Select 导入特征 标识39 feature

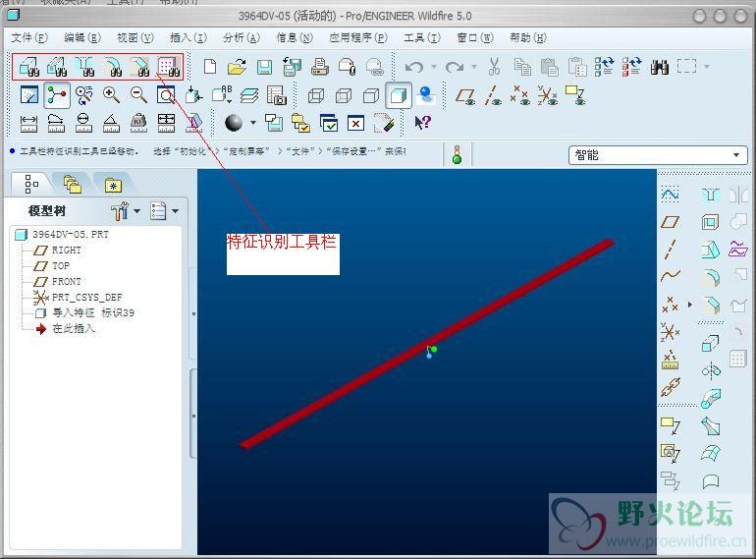coord(93,312)
